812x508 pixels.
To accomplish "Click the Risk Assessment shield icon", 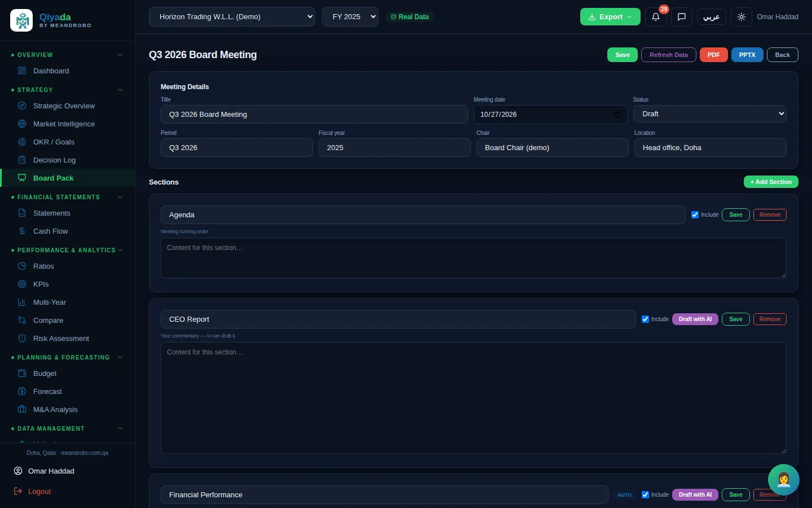I will (22, 338).
